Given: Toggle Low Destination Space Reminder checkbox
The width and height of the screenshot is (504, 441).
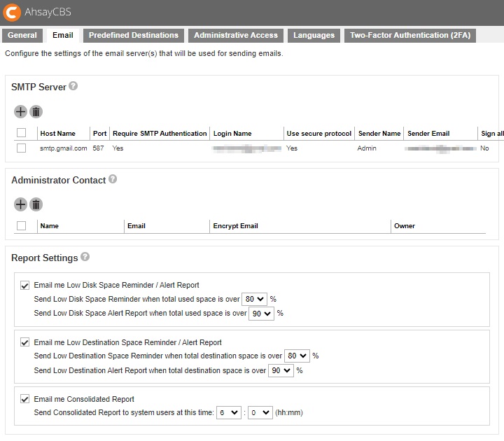Looking at the screenshot, I should (x=25, y=342).
